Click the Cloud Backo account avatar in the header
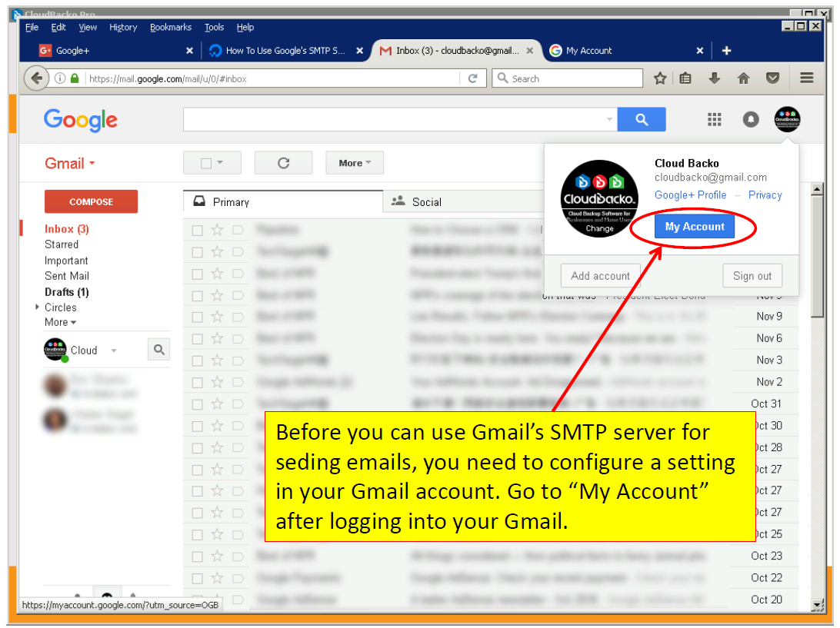The image size is (840, 628). click(787, 119)
